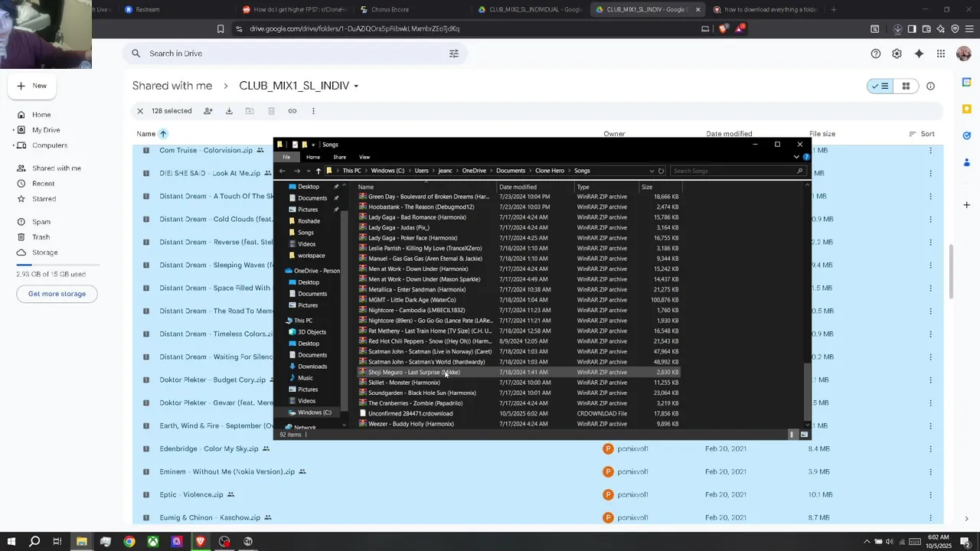Click Shared with me breadcrumb
The width and height of the screenshot is (980, 551).
(x=172, y=86)
